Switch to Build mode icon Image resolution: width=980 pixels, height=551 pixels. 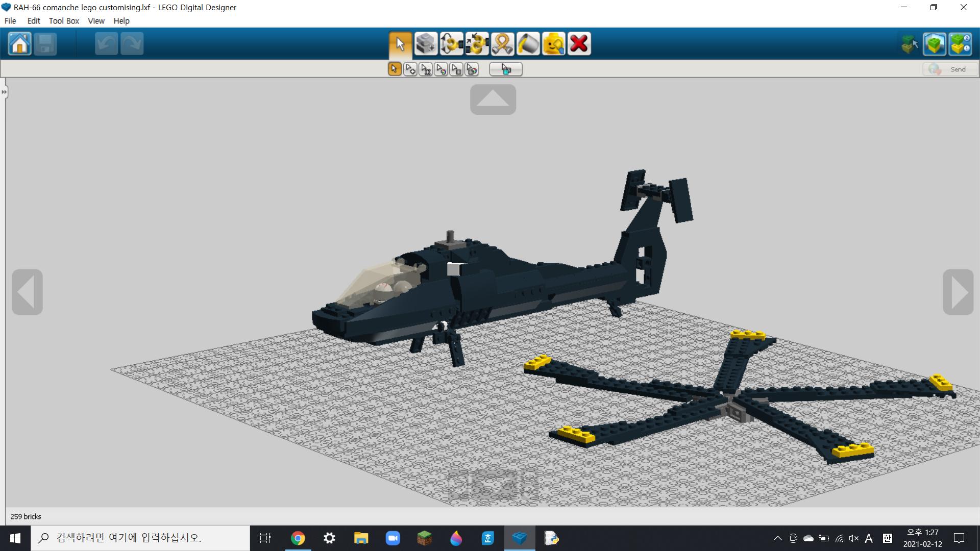910,44
